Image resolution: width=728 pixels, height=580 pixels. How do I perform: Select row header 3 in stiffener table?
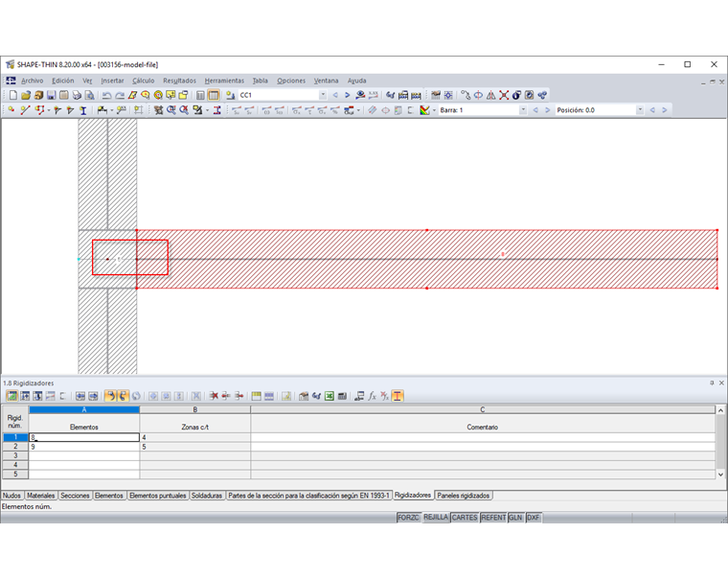point(15,456)
